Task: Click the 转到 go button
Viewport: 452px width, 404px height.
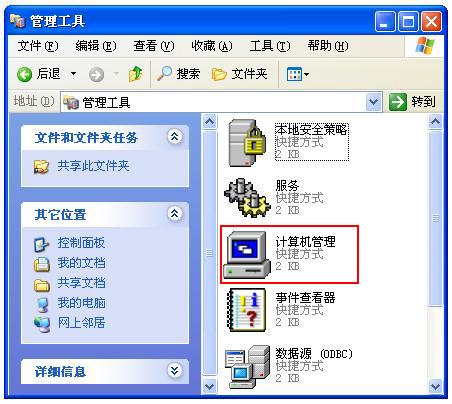Action: coord(412,102)
